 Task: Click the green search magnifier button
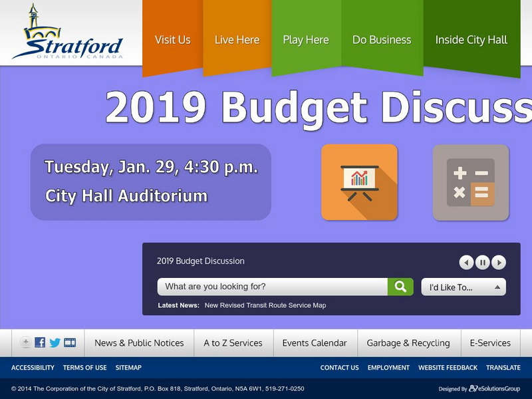coord(400,287)
